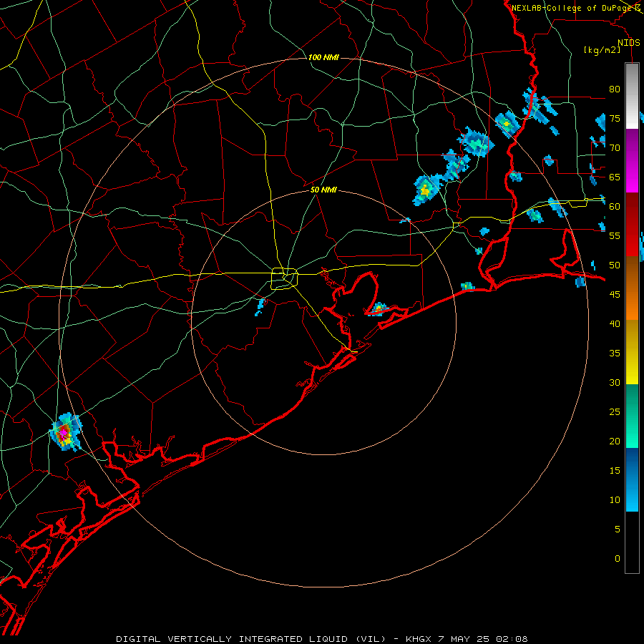Click the "02:08" timestamp in the footer
This screenshot has height=644, width=644.
pos(512,639)
